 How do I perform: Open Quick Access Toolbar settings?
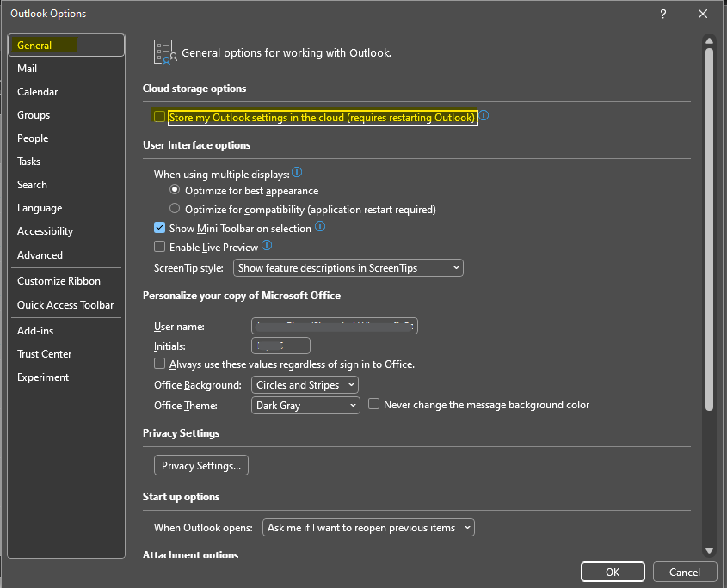[x=66, y=305]
